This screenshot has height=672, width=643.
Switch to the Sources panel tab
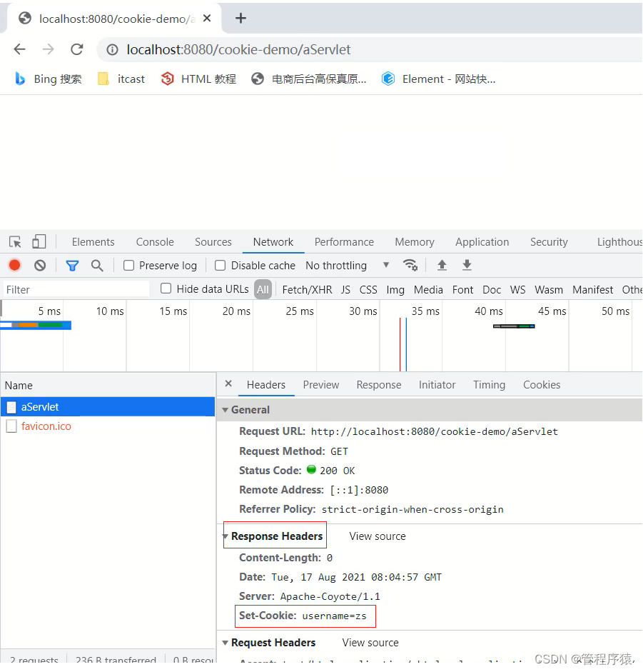[213, 242]
